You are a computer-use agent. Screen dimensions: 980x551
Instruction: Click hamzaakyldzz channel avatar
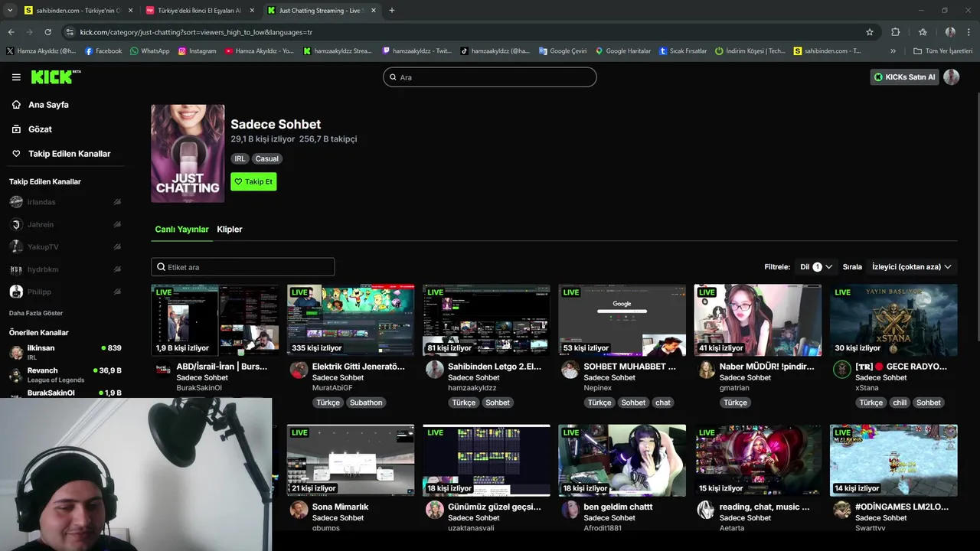[435, 370]
